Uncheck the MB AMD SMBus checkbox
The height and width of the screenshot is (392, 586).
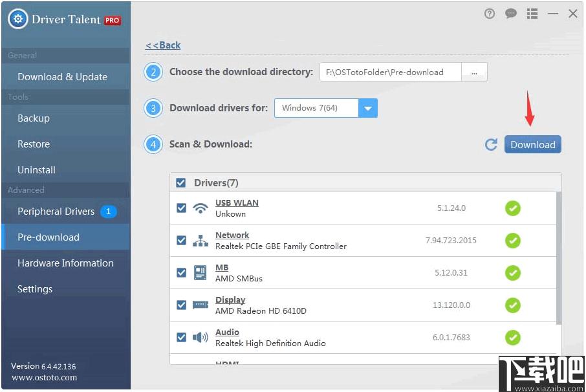click(181, 272)
